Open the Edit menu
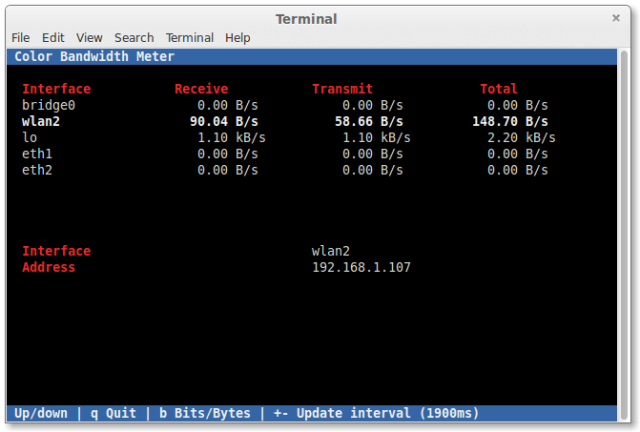Image resolution: width=640 pixels, height=432 pixels. tap(53, 38)
